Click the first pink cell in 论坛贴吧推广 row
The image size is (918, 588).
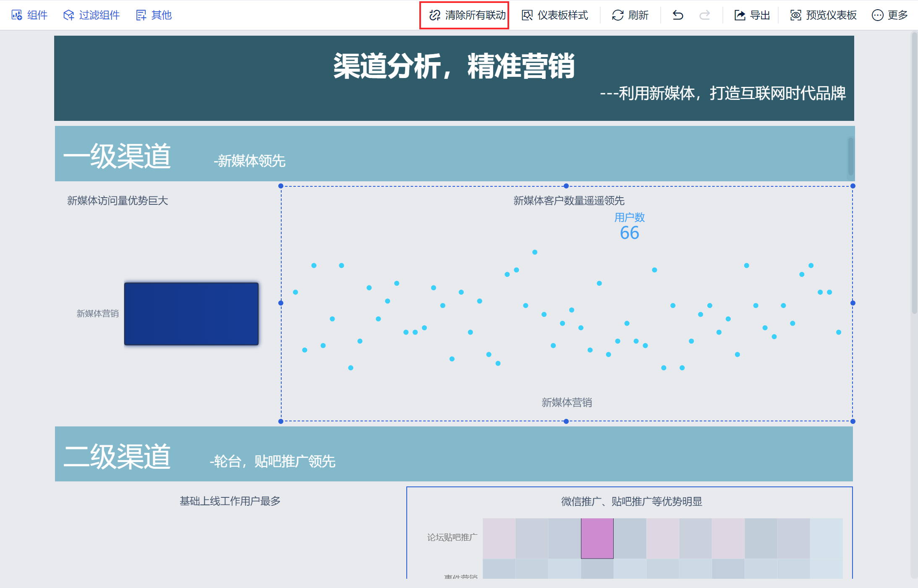(x=499, y=538)
